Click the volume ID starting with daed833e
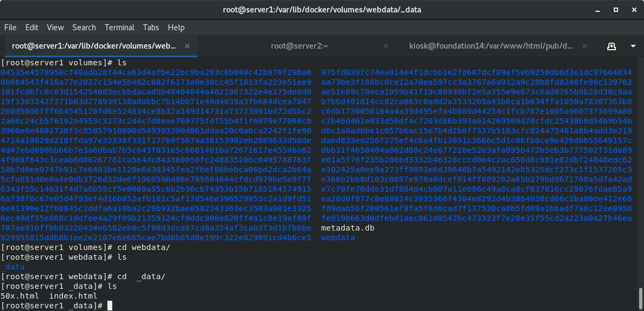This screenshot has height=311, width=644. click(477, 140)
